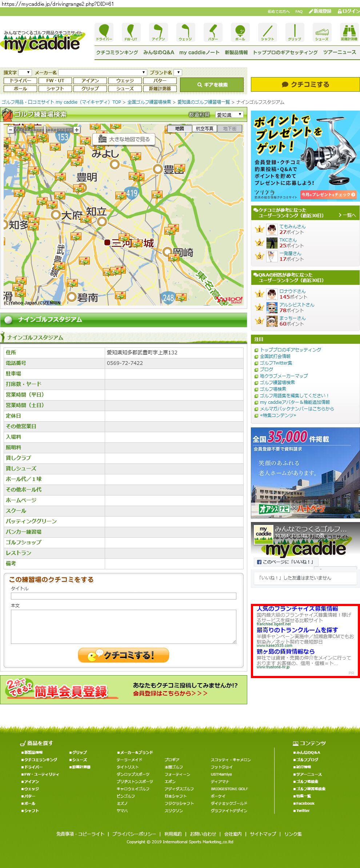Open ともみんさん user avatar

pos(272,230)
